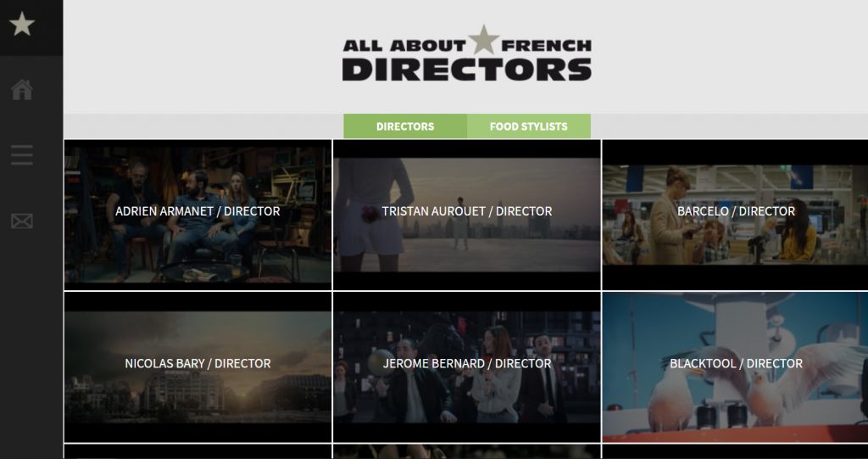Screen dimensions: 868x459
Task: Open Barcelo director thumbnail
Action: 735,215
